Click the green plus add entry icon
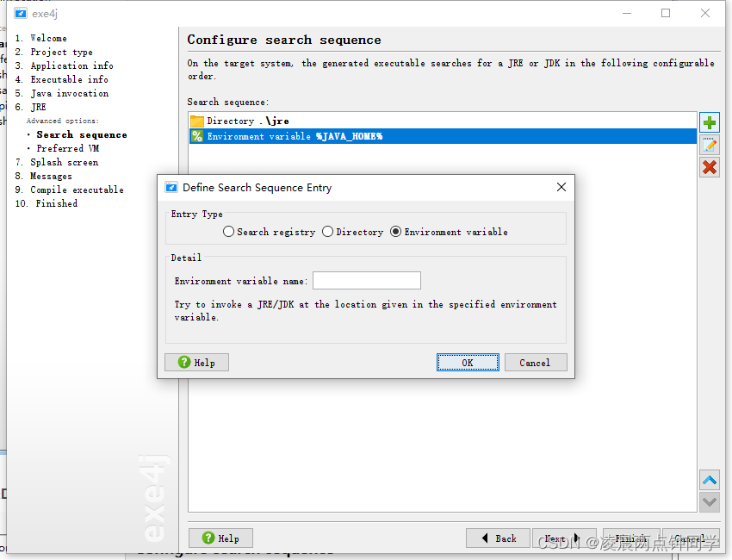The height and width of the screenshot is (560, 732). [x=710, y=123]
